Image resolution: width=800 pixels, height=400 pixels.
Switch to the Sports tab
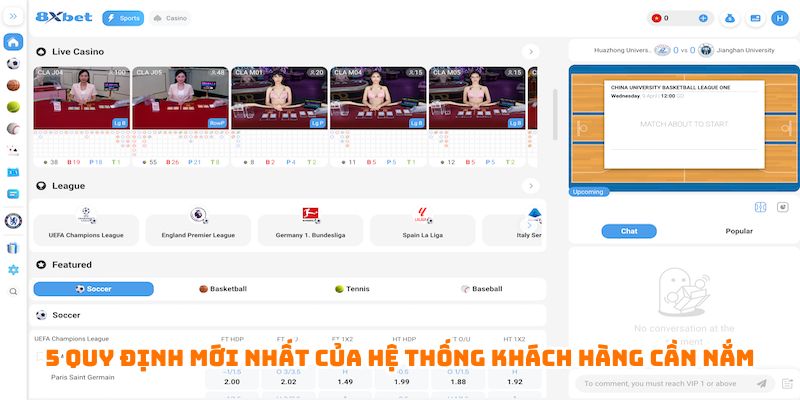click(123, 18)
